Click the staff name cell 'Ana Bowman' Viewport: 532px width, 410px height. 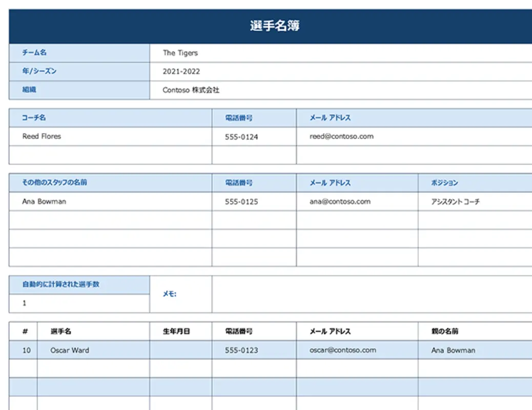44,201
